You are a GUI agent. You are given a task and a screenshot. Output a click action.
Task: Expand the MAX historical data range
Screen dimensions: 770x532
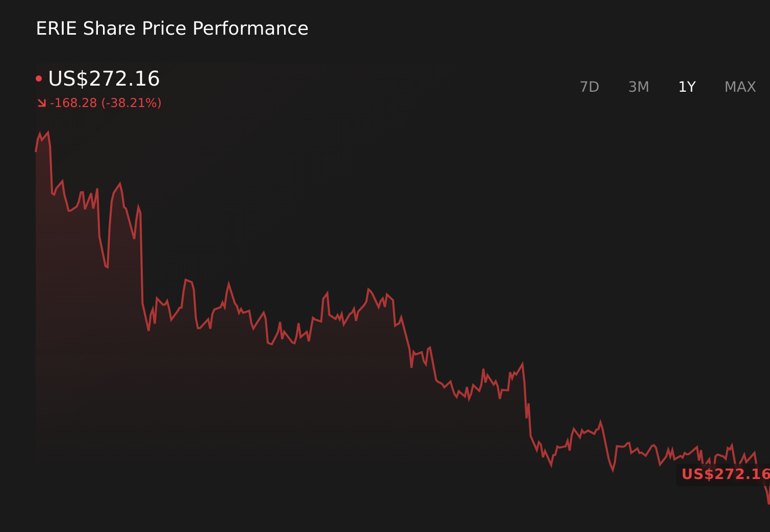739,87
